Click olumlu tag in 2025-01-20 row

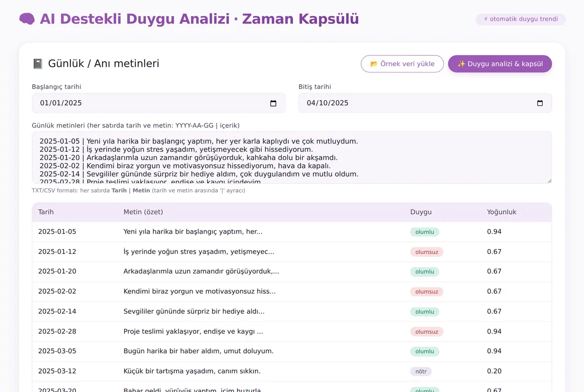[x=425, y=272]
